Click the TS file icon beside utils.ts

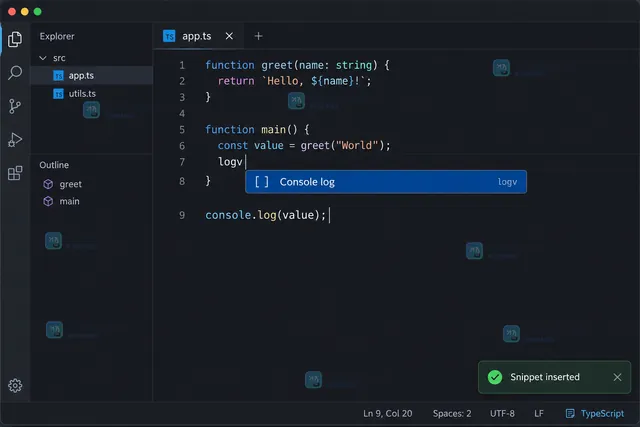pyautogui.click(x=58, y=94)
